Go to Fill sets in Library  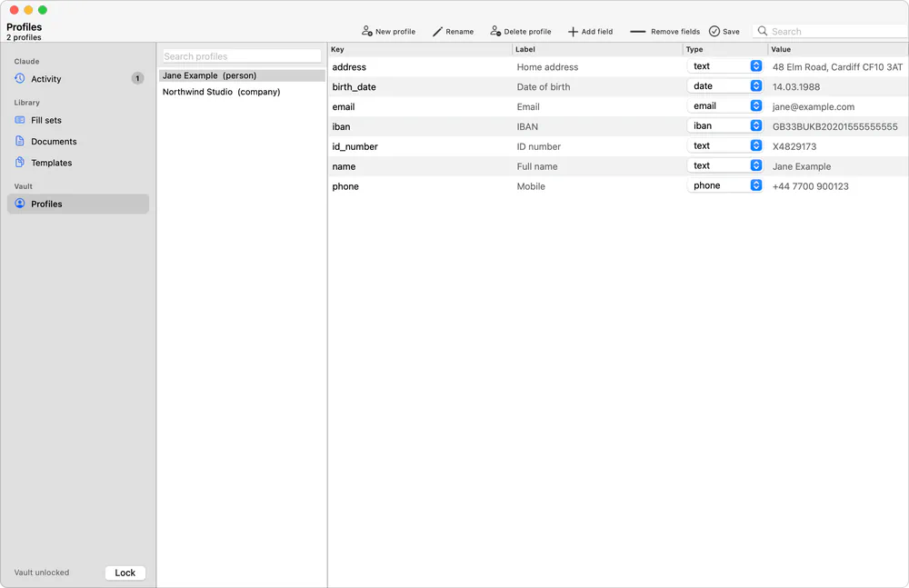pyautogui.click(x=78, y=120)
